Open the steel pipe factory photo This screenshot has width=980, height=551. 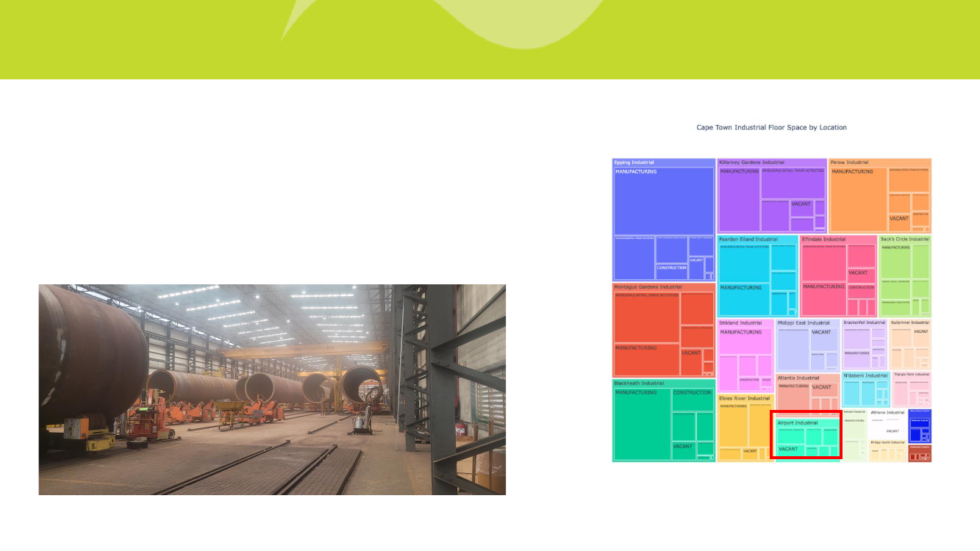(x=272, y=389)
